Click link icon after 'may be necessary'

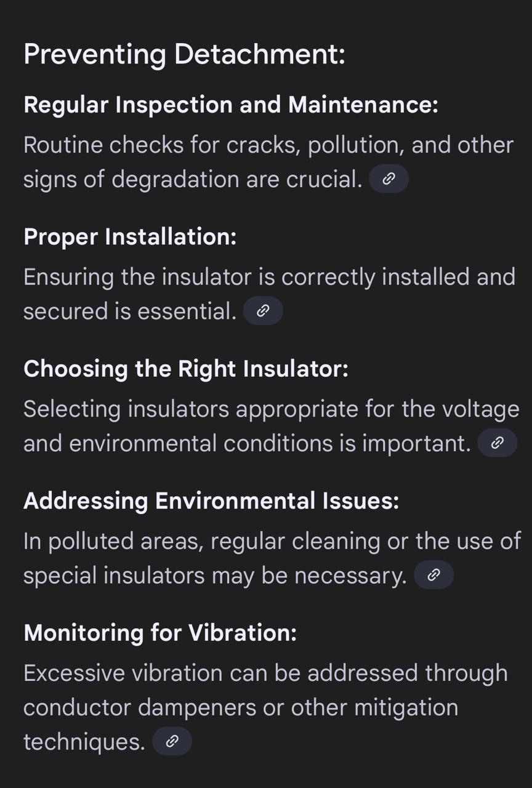(x=433, y=575)
